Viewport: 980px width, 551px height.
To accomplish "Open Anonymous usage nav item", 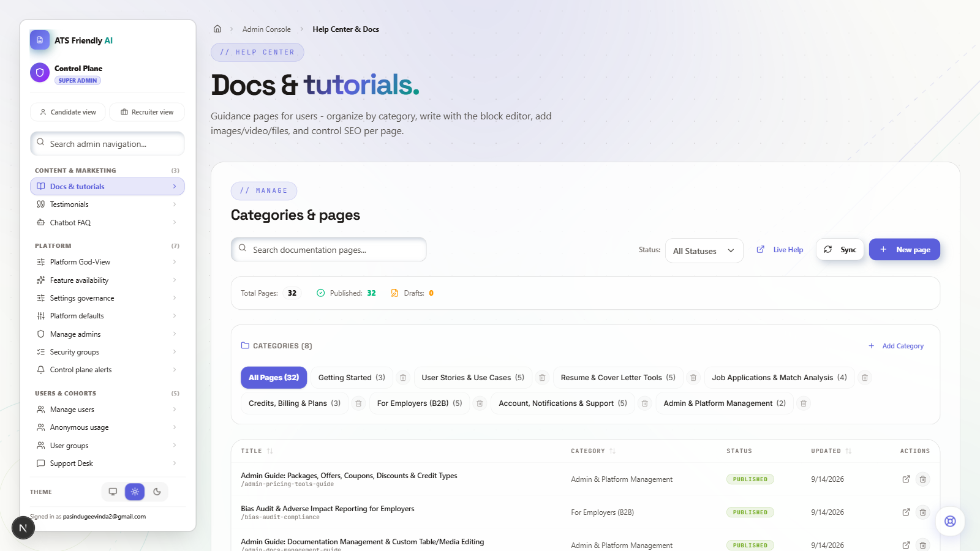I will (107, 427).
